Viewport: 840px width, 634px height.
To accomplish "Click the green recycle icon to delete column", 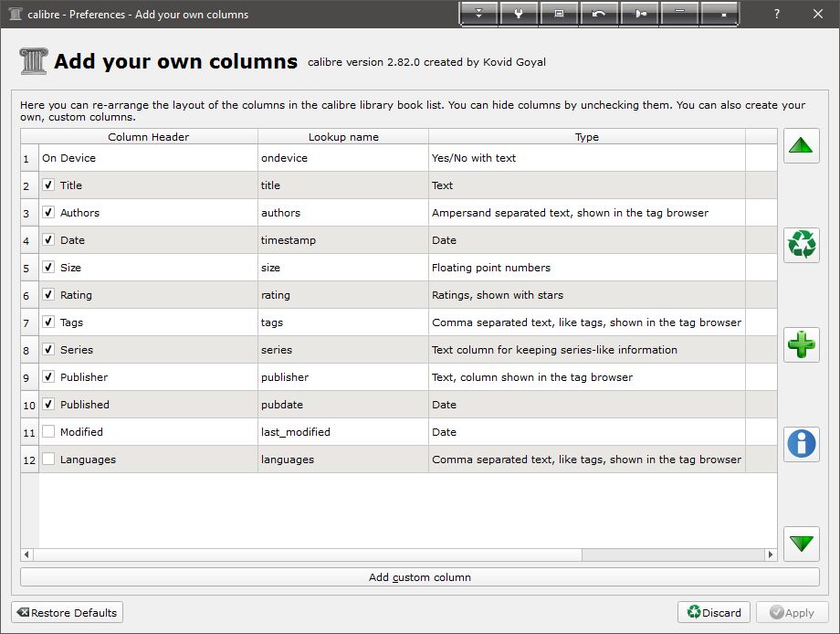I will pyautogui.click(x=801, y=245).
